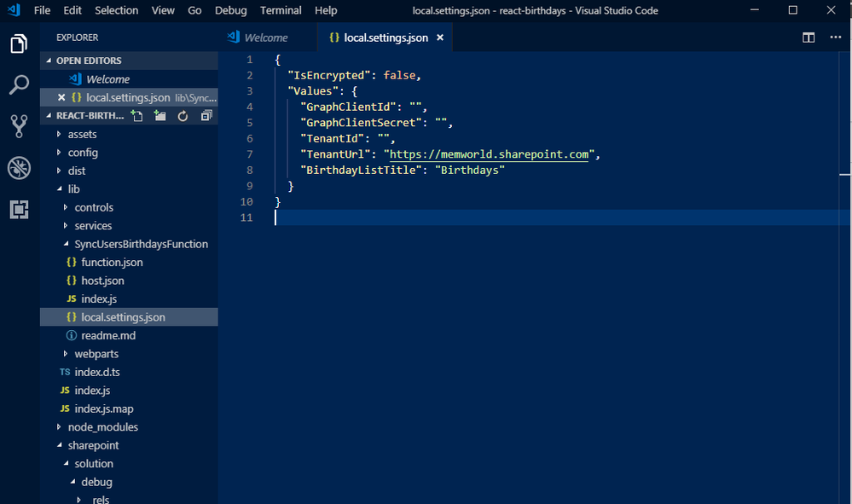Open the View menu

[x=163, y=10]
